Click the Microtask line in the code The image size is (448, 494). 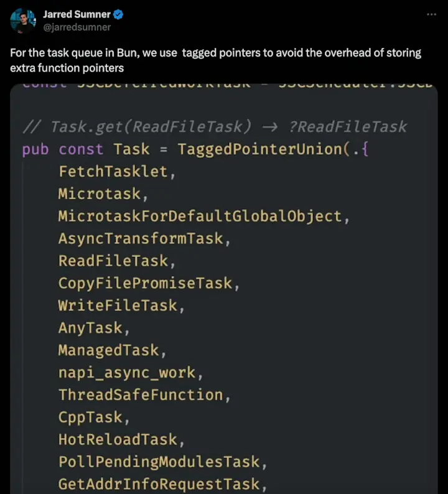point(100,193)
